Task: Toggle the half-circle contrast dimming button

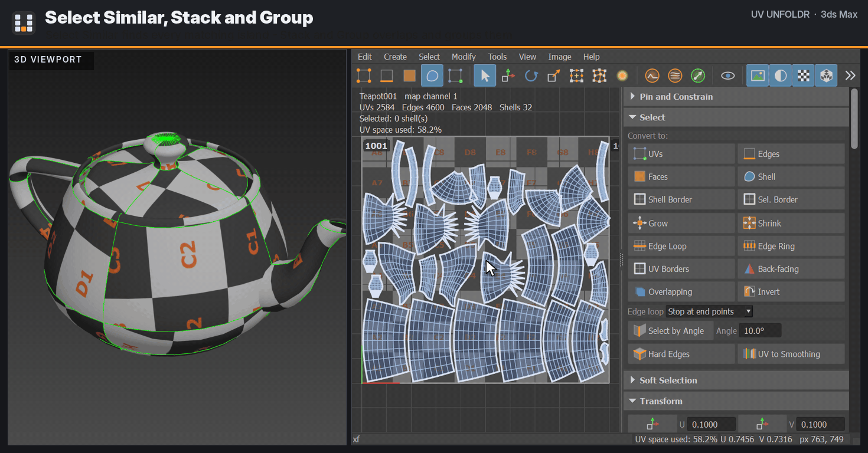Action: 781,75
